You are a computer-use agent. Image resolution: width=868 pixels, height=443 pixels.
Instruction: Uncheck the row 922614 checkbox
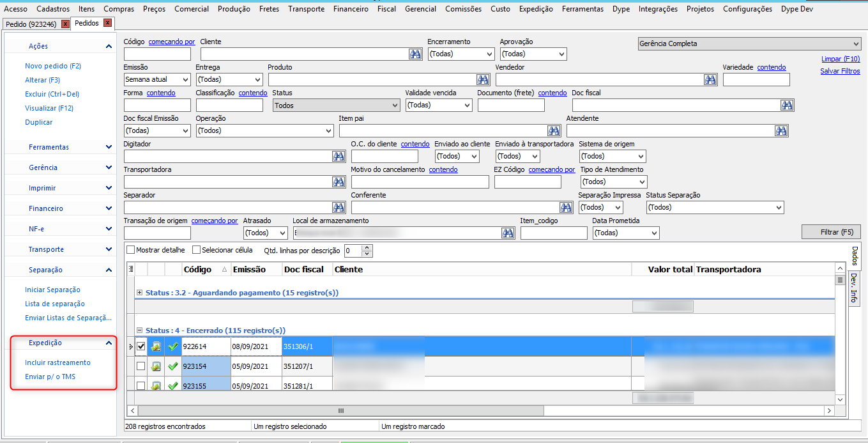tap(141, 346)
